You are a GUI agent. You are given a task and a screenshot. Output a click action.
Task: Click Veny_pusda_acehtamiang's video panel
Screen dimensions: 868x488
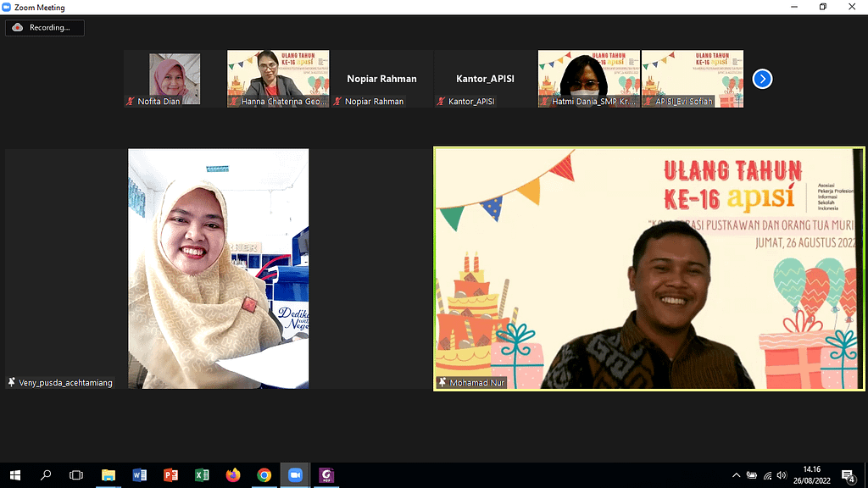click(218, 269)
